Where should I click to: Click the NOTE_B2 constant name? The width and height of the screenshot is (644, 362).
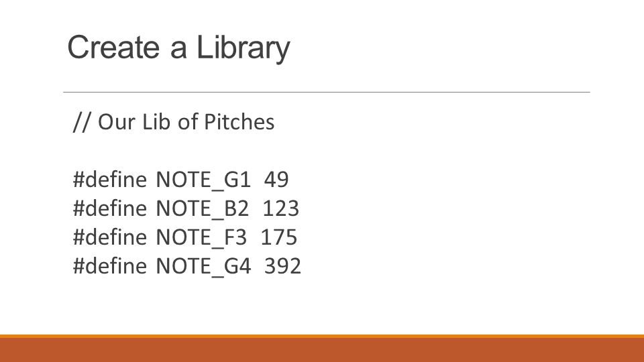(203, 209)
